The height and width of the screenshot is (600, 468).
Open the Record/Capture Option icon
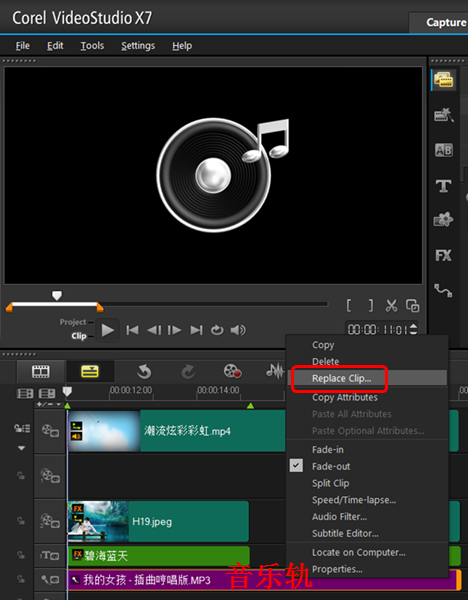232,371
